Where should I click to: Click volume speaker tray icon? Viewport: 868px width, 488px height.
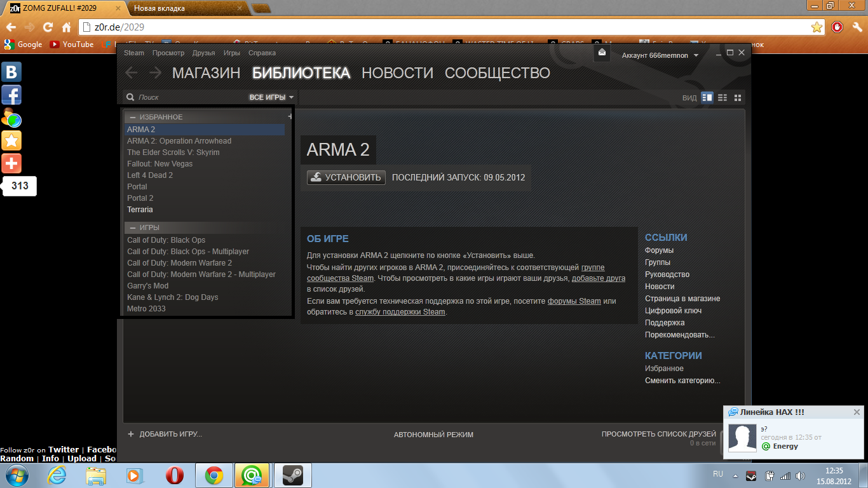799,475
